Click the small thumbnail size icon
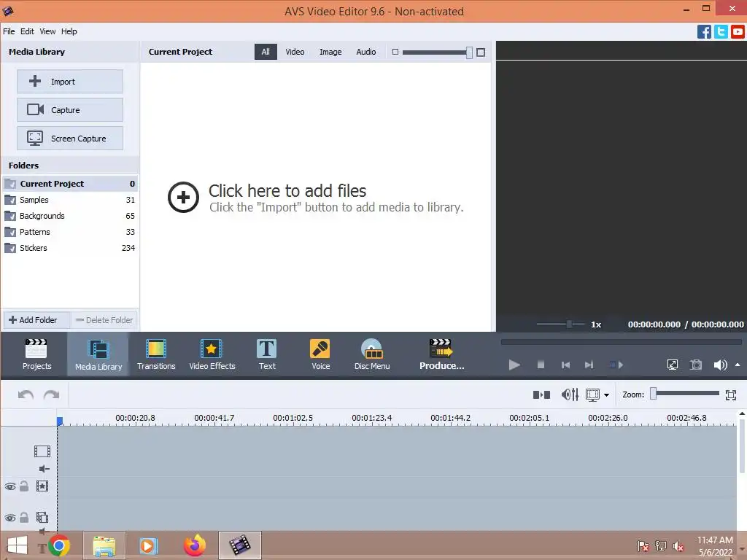 point(395,52)
